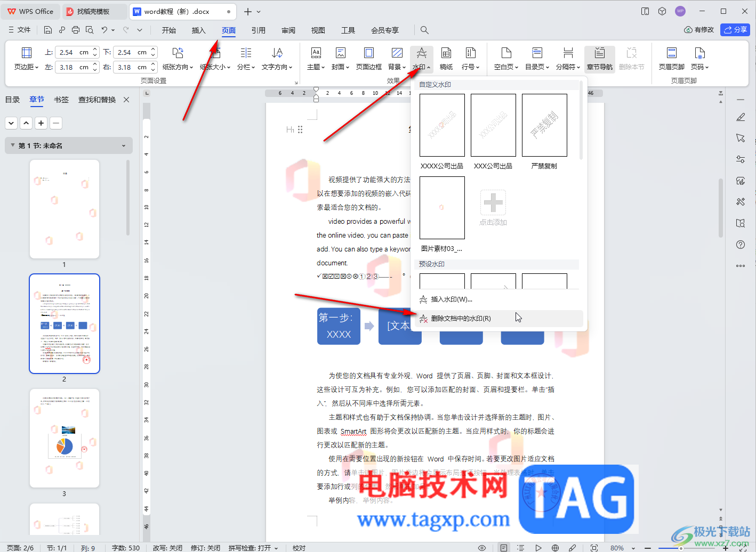Switch to web layout globe view in status bar
Screen dimensions: 756x552
coord(555,548)
